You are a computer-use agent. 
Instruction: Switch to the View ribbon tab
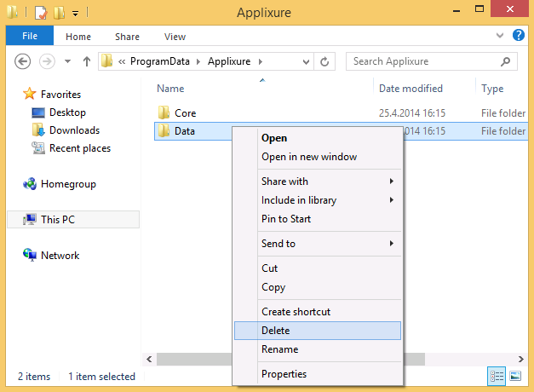(x=175, y=37)
